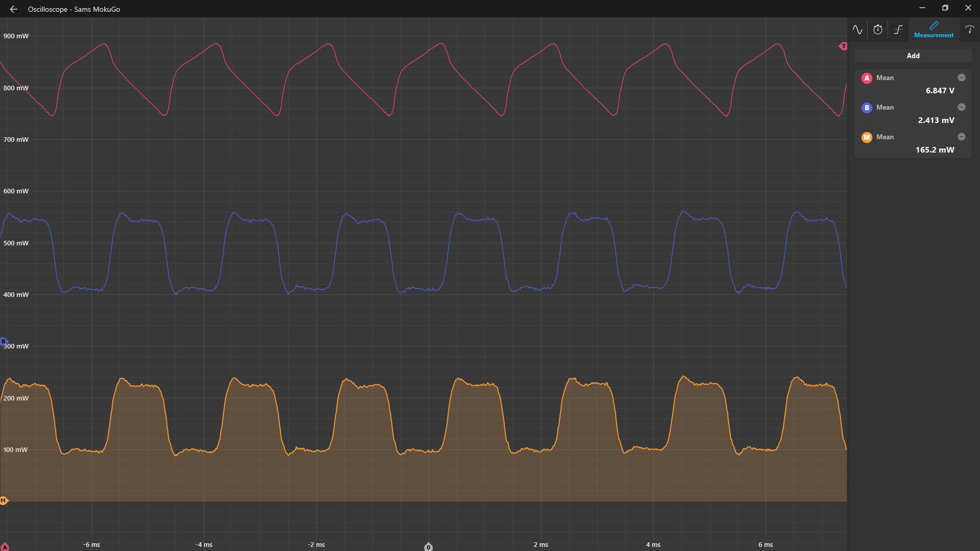980x551 pixels.
Task: Click the Add measurement button
Action: coord(913,56)
